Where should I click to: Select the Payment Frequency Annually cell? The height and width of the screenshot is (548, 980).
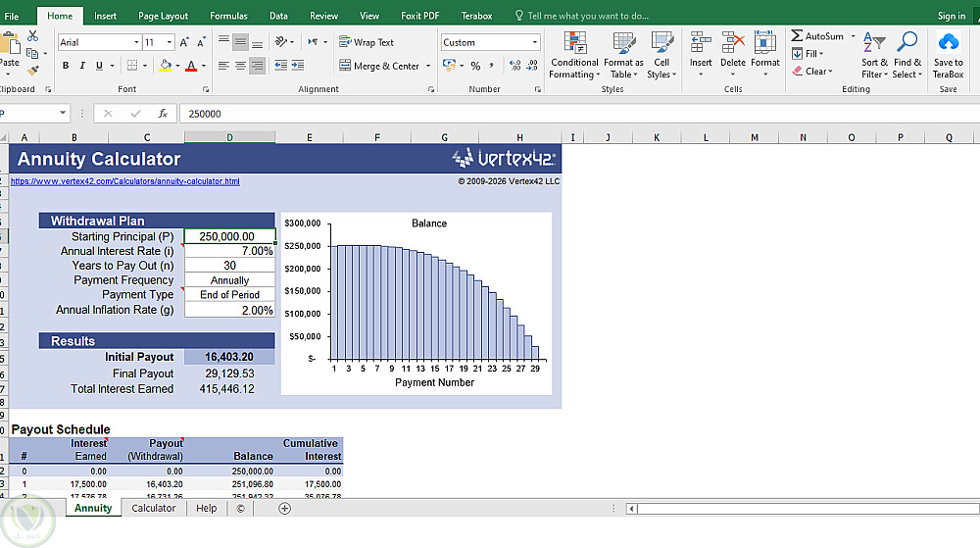[229, 280]
